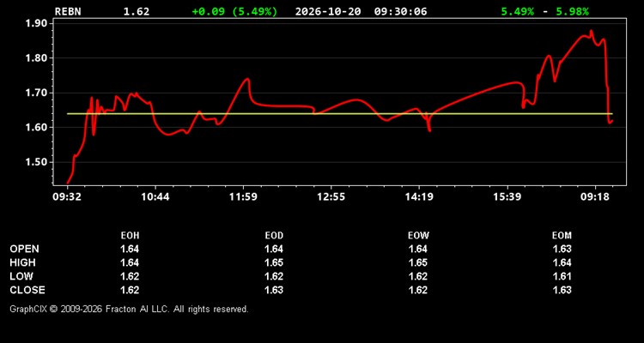
Task: Click the timestamp 09:30:06
Action: point(400,11)
